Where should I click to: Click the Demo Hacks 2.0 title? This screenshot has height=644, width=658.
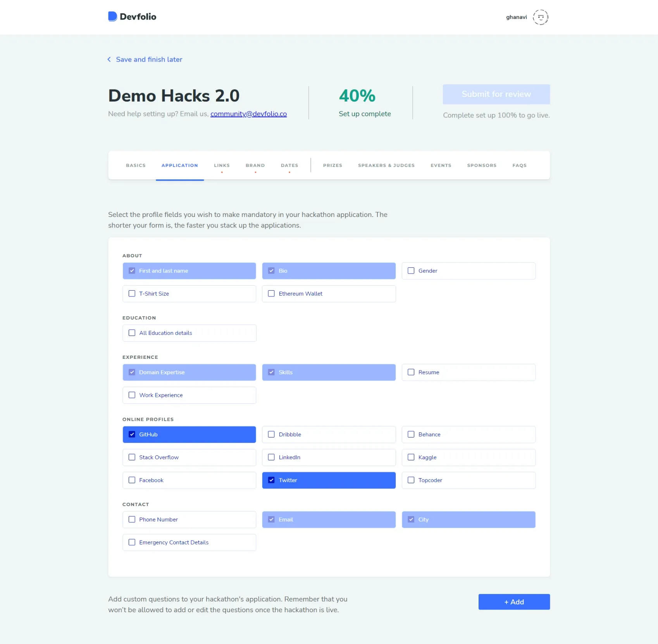[x=174, y=96]
